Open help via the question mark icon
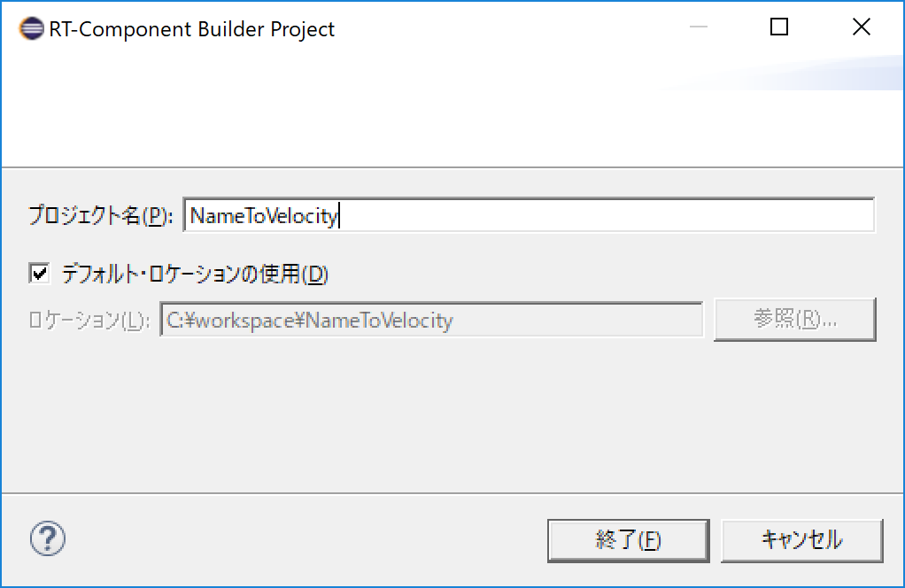This screenshot has height=588, width=905. [47, 538]
